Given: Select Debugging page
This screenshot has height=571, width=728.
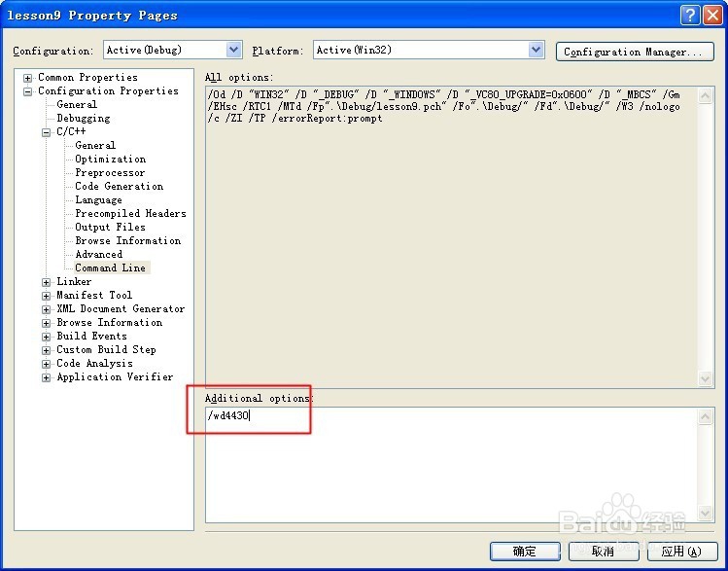Looking at the screenshot, I should (x=84, y=118).
